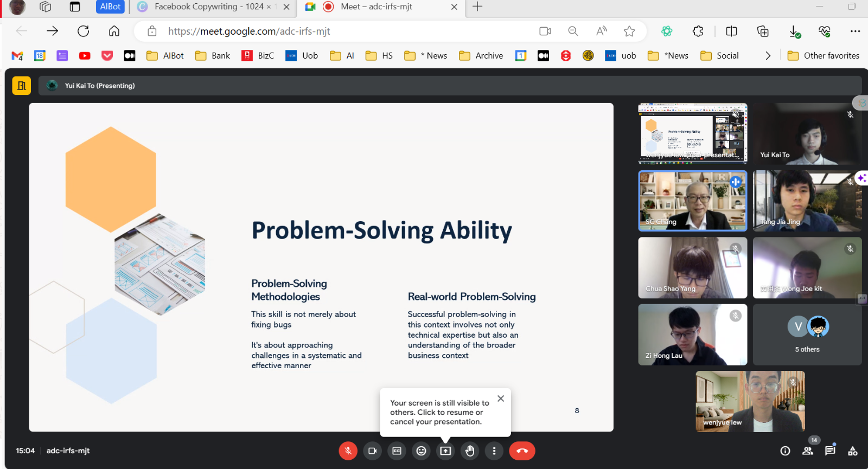Click the read aloud icon
868x469 pixels.
pos(601,31)
